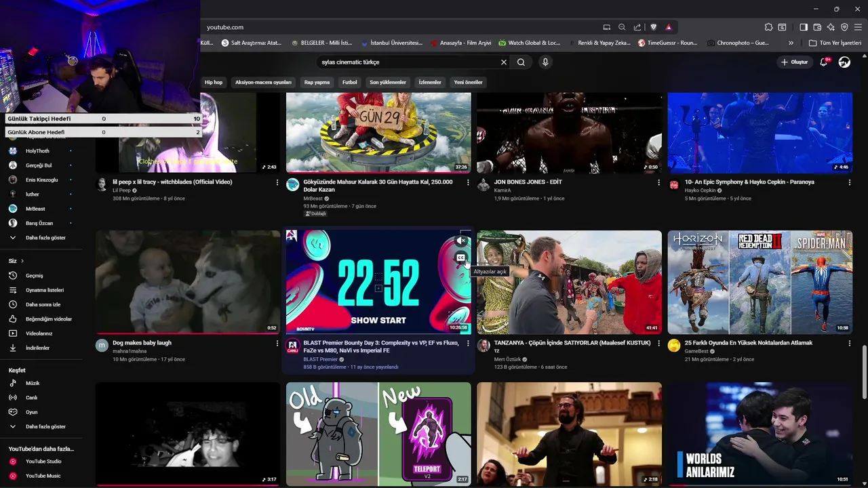Click the share page icon in address bar
This screenshot has height=488, width=868.
tap(637, 27)
